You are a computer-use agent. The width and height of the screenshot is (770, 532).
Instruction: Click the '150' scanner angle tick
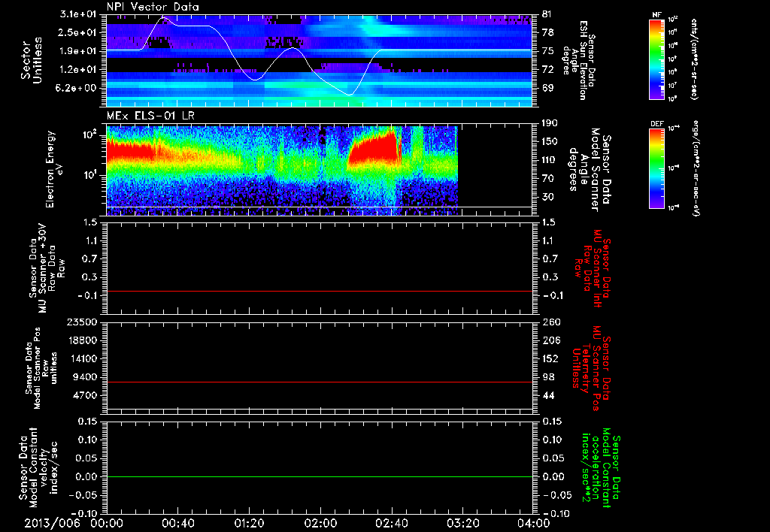[x=550, y=141]
